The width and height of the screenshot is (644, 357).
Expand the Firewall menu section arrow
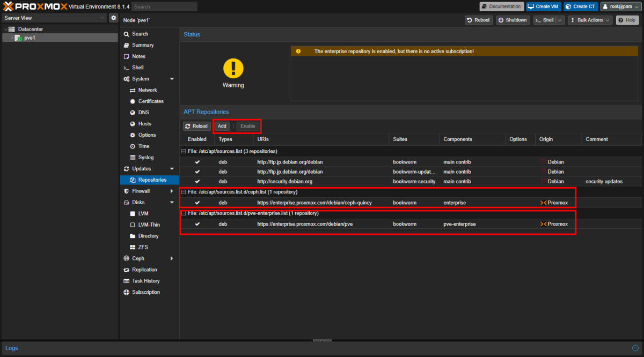172,191
